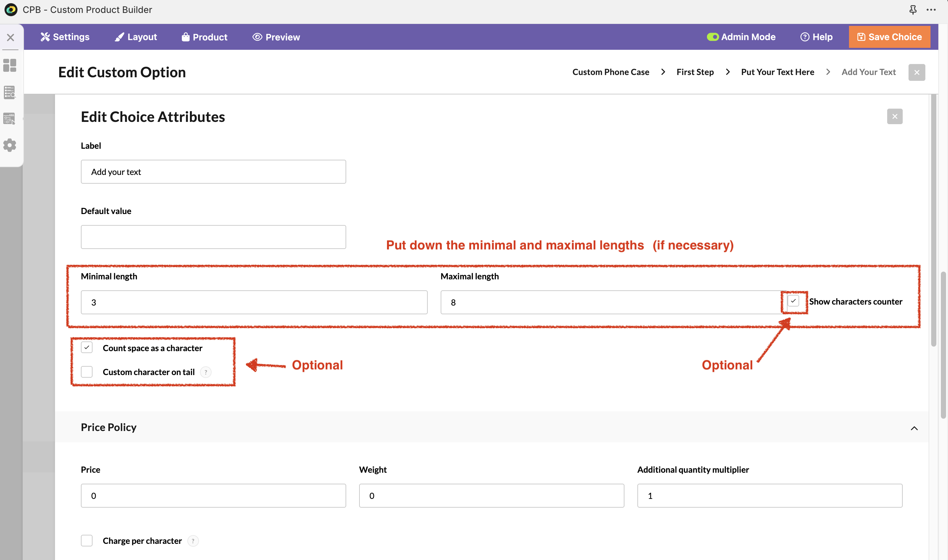Viewport: 948px width, 560px height.
Task: Click breadcrumb chevron after Custom Phone Case
Action: click(x=663, y=72)
